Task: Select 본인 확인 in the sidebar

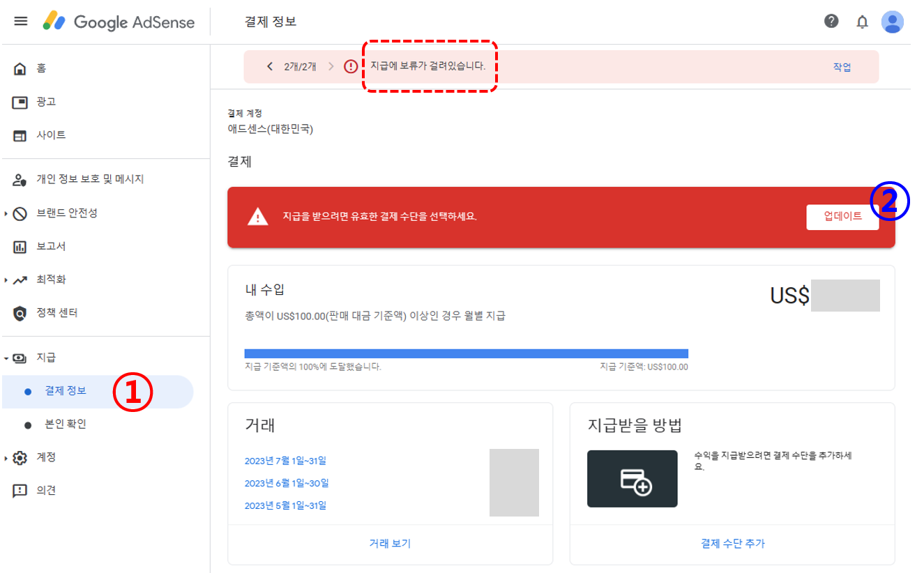Action: coord(65,424)
